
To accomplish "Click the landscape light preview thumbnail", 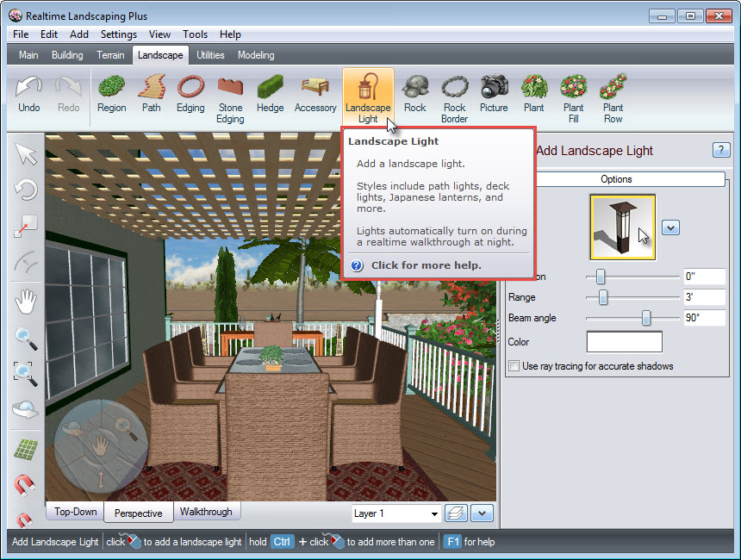I will coord(623,227).
